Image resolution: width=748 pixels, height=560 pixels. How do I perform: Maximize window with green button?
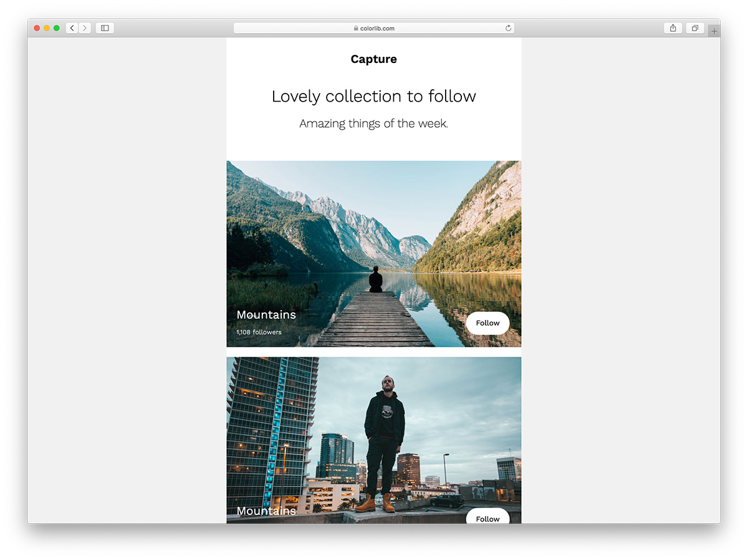(57, 28)
